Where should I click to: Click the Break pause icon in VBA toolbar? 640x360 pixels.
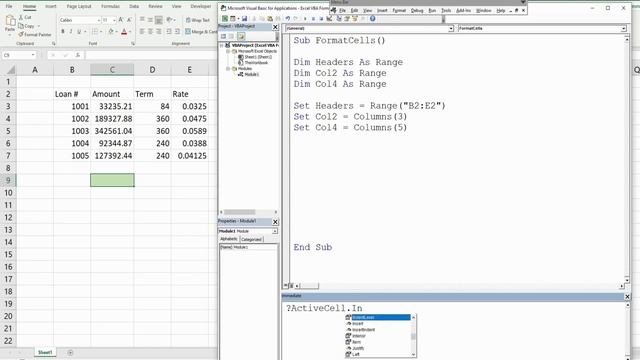pos(313,18)
